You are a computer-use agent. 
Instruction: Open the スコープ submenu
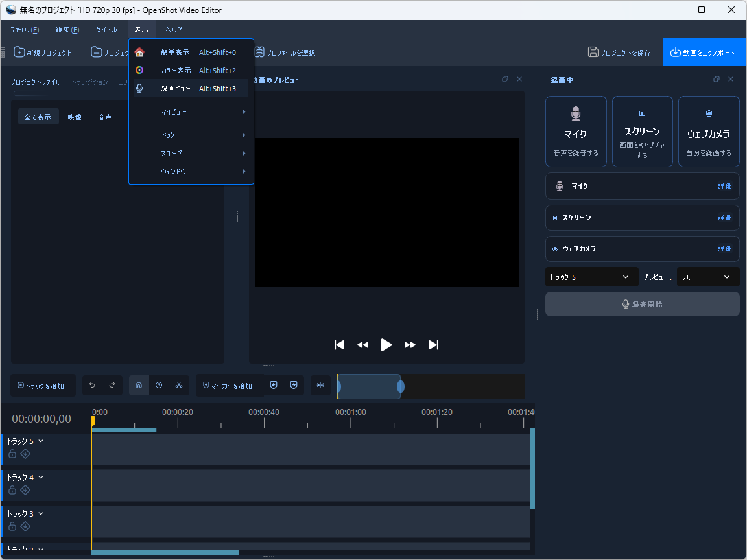(x=191, y=154)
